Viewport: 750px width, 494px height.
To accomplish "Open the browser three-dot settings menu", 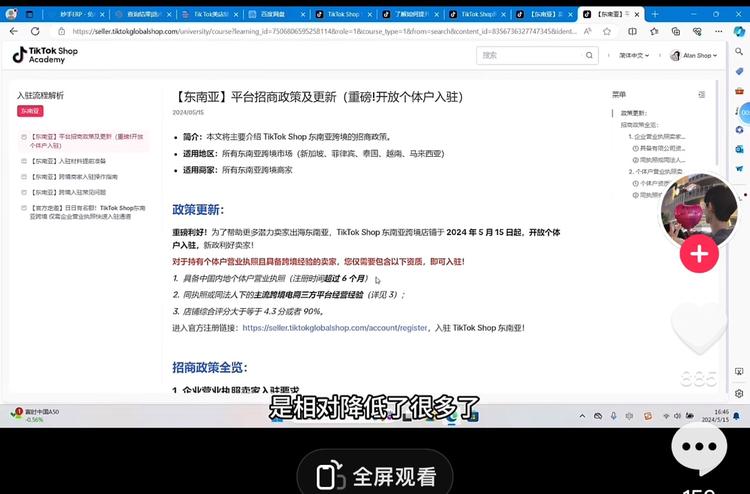I will point(718,31).
